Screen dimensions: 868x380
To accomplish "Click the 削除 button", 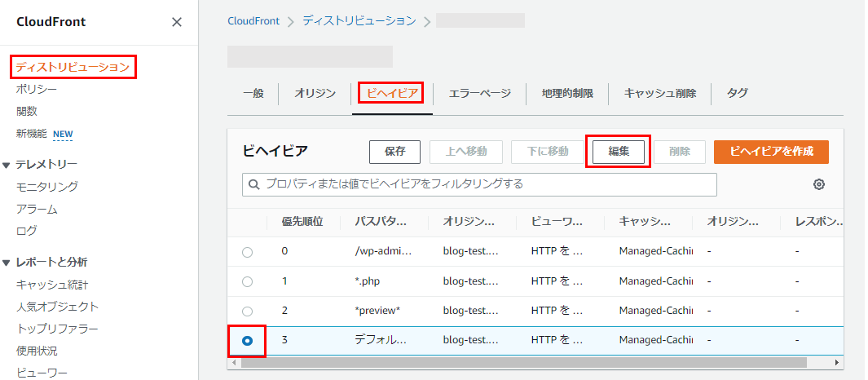I will 679,152.
